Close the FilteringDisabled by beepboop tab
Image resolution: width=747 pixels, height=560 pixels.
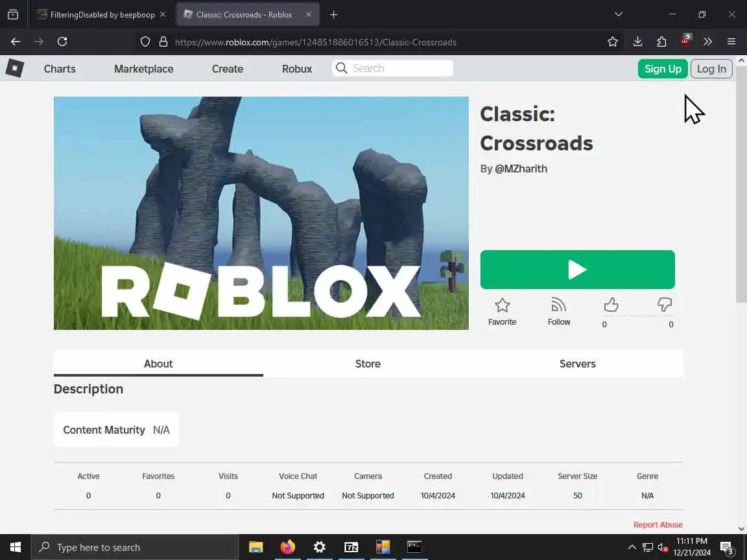(163, 14)
